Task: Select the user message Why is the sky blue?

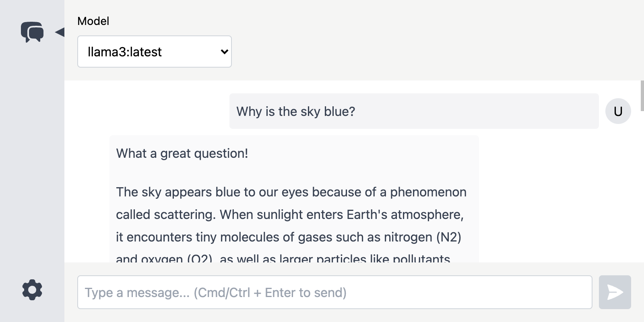Action: pos(414,111)
